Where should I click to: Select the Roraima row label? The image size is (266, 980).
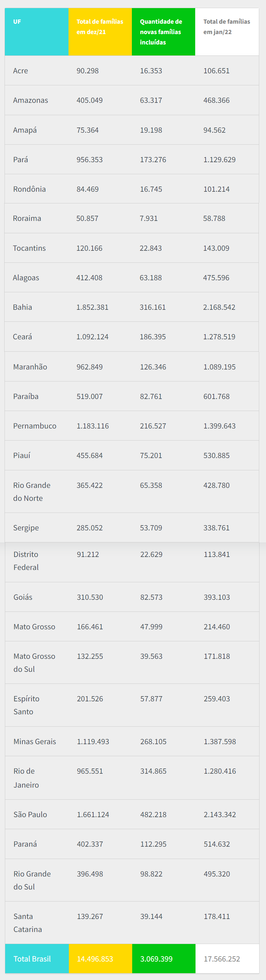(x=27, y=218)
